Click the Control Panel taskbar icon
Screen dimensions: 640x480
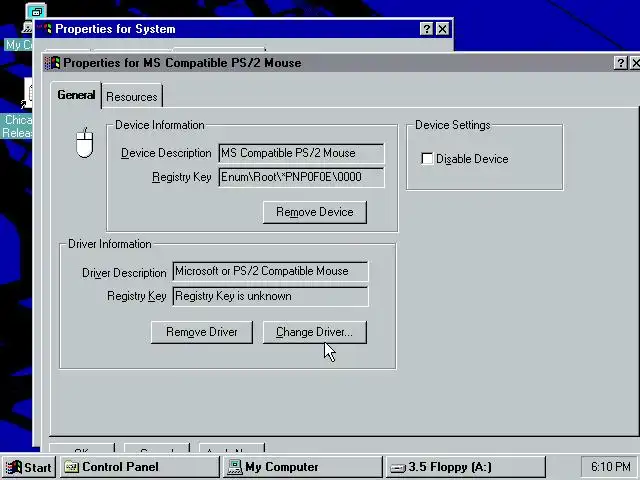[71, 467]
